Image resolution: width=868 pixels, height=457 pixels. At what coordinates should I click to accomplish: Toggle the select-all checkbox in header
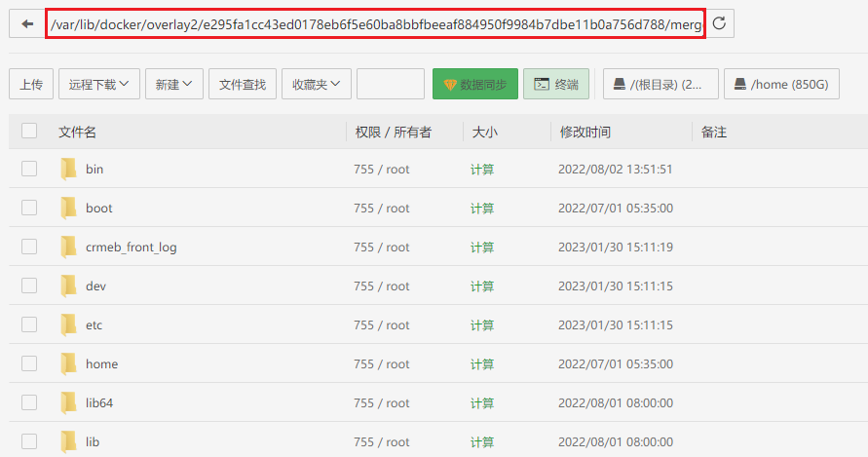29,131
